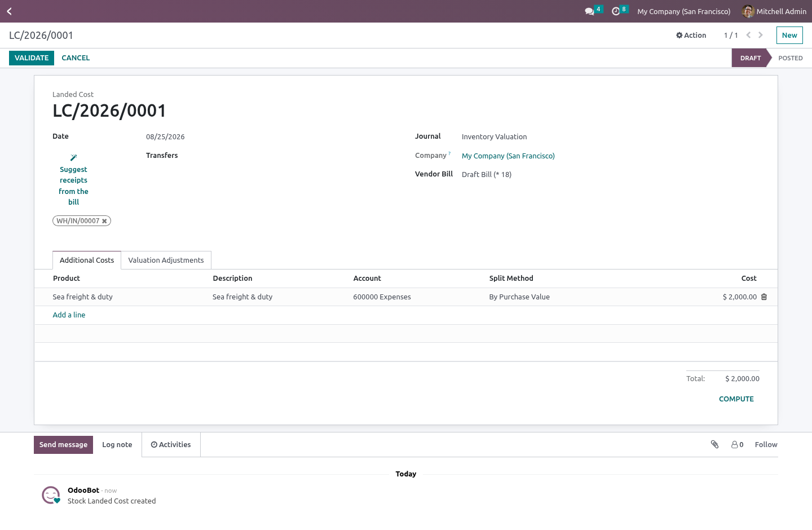This screenshot has height=530, width=812.
Task: Show followers count icon
Action: coord(738,444)
